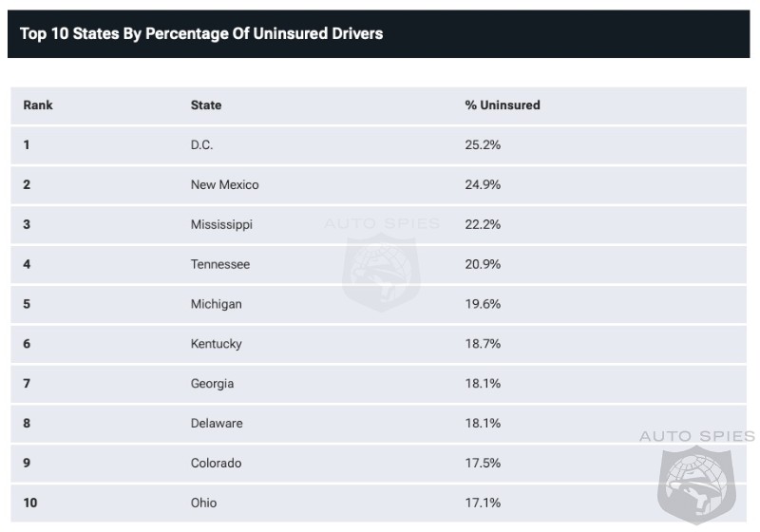Click the 17.5% Colorado percentage

coord(483,463)
